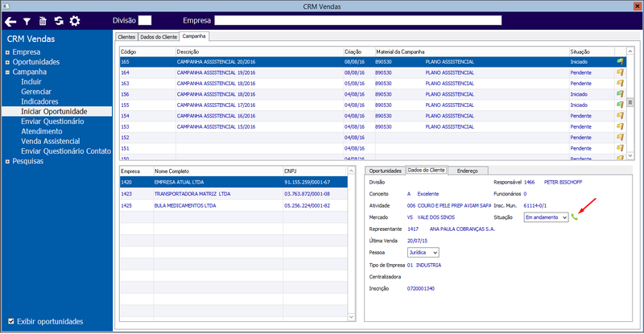Click the flag icon for campaign 165
The image size is (644, 334).
[x=620, y=62]
